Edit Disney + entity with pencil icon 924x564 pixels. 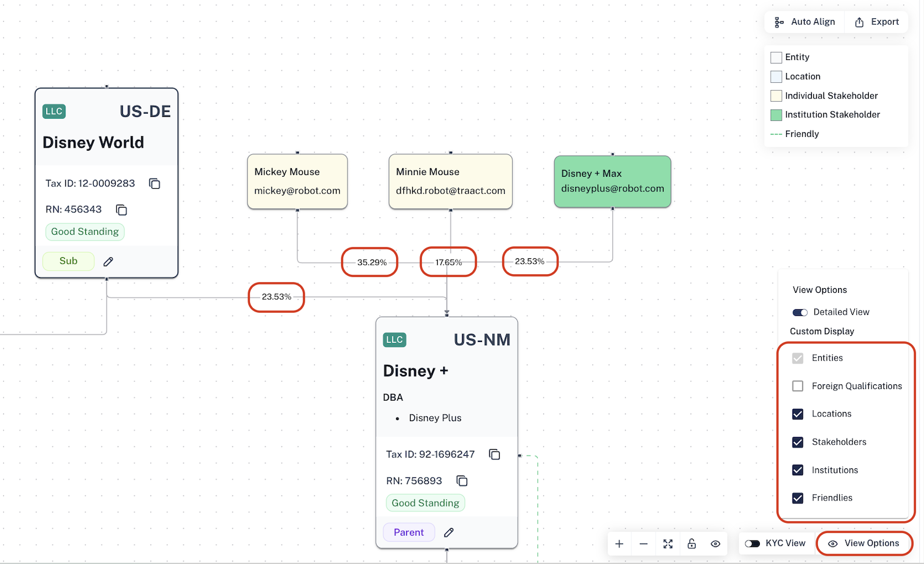(x=449, y=533)
